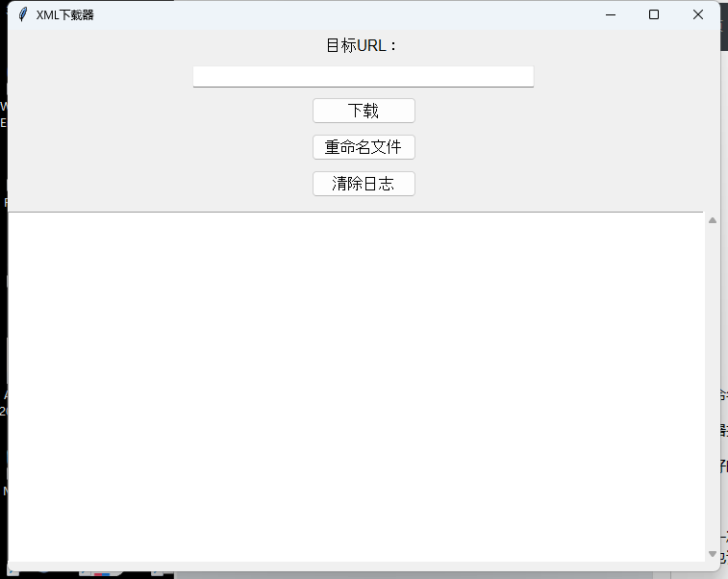
Task: Maximize the XML下载器 window
Action: 654,14
